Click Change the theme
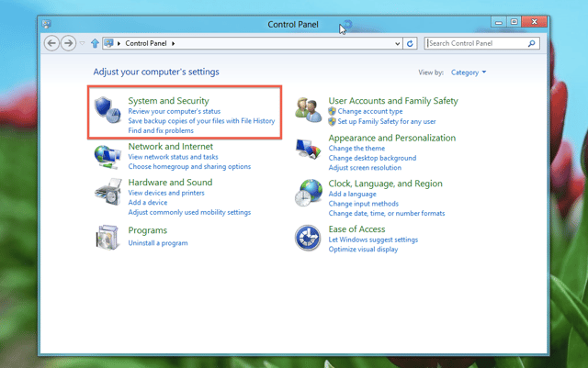The image size is (588, 368). click(356, 149)
